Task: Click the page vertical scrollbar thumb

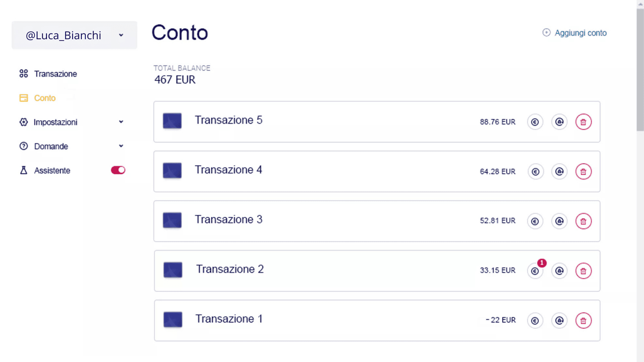Action: [x=640, y=67]
